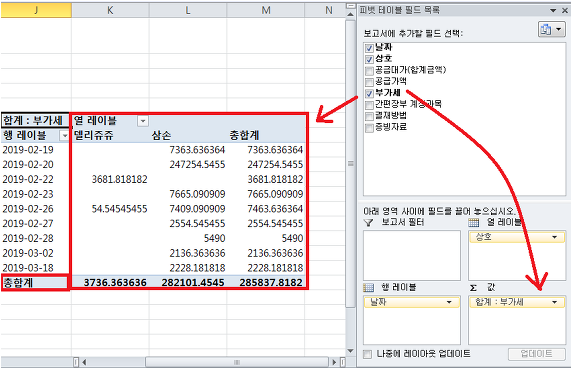Toggle the 상호 field checkbox
The width and height of the screenshot is (571, 369).
pyautogui.click(x=369, y=59)
